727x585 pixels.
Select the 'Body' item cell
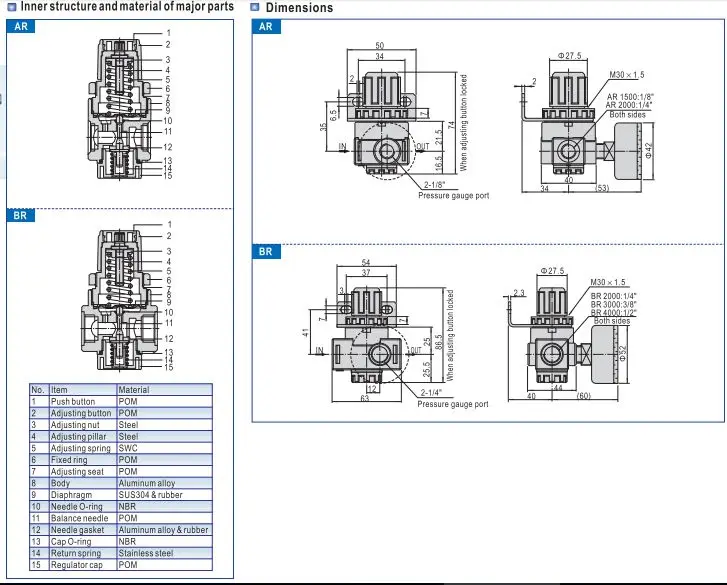point(83,483)
